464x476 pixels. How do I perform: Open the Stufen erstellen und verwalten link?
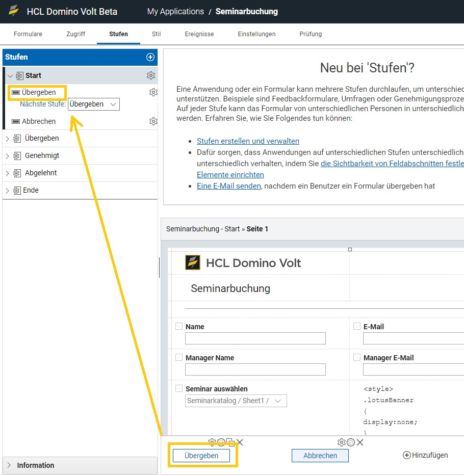point(248,141)
